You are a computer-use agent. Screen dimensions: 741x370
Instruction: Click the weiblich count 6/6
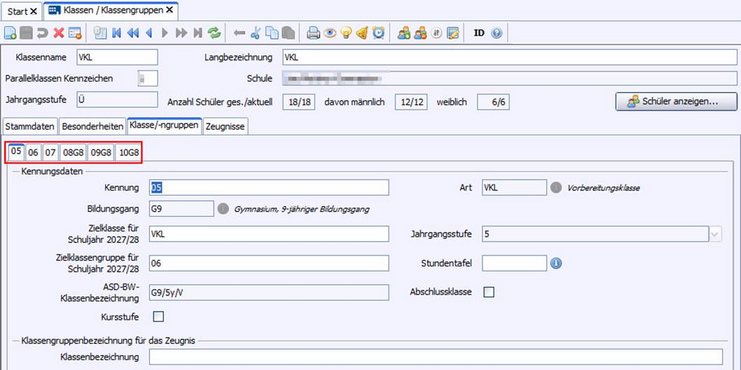pyautogui.click(x=493, y=102)
